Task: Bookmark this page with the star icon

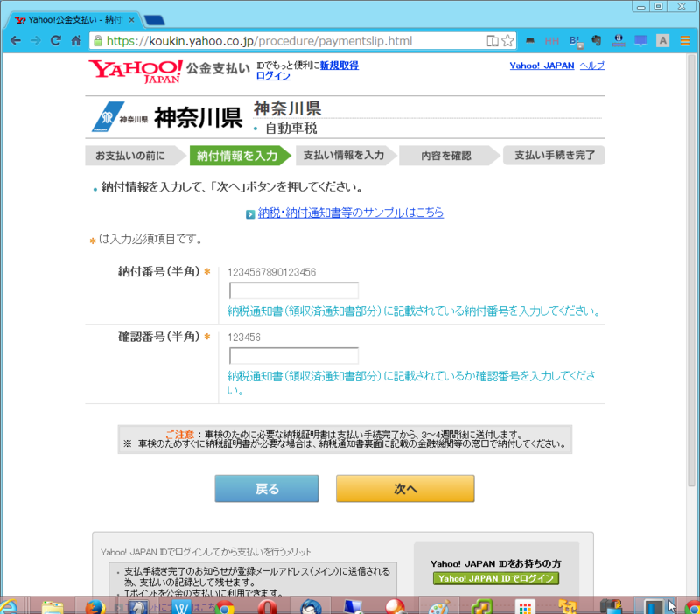Action: [507, 41]
